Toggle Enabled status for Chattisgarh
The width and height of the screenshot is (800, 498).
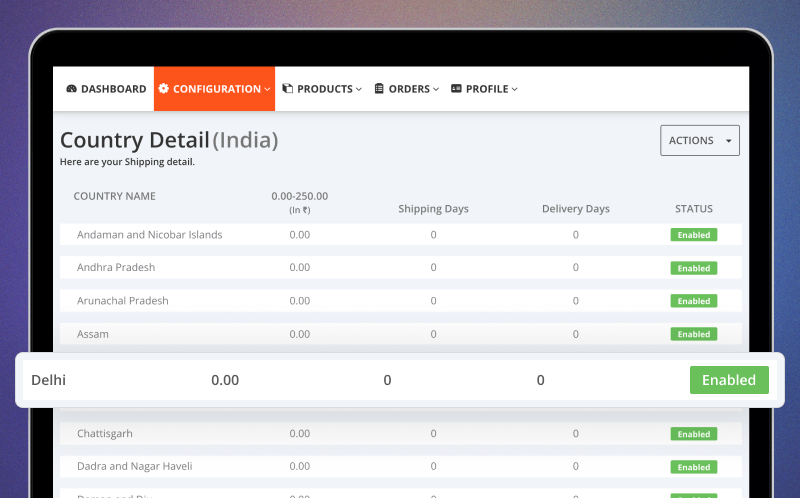[x=693, y=434]
